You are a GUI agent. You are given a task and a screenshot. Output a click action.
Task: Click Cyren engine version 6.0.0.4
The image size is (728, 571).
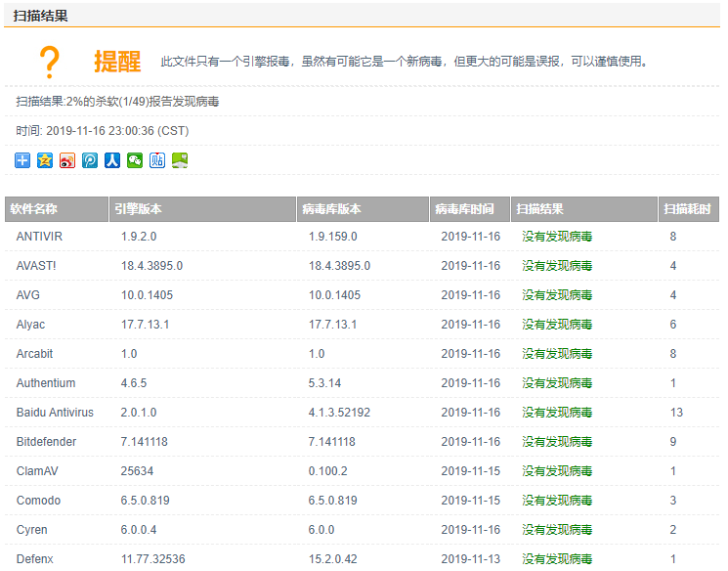click(x=139, y=530)
